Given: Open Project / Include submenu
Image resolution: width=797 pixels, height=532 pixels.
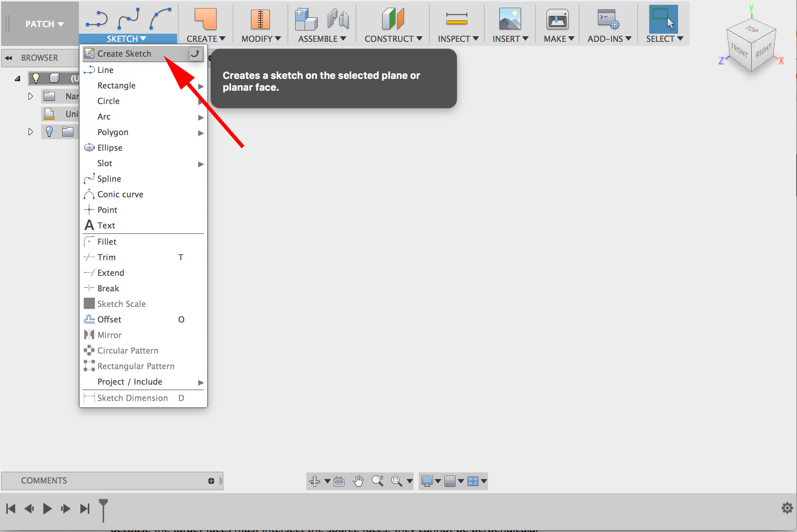Looking at the screenshot, I should pyautogui.click(x=143, y=382).
